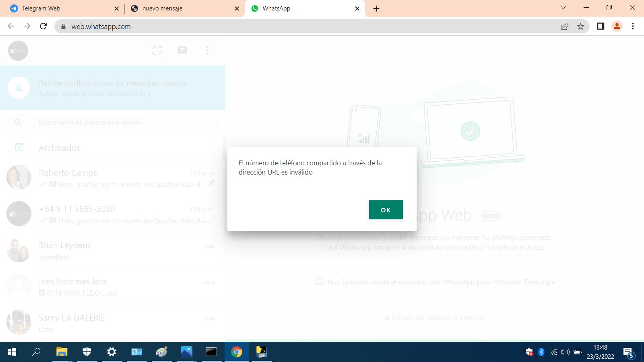
Task: Click the chat search magnifier icon
Action: pyautogui.click(x=18, y=122)
